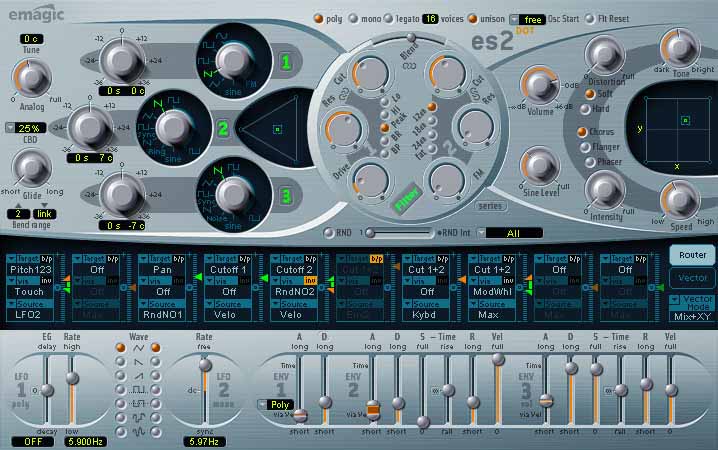Image resolution: width=718 pixels, height=450 pixels.
Task: Toggle the RND randomize button
Action: [328, 233]
